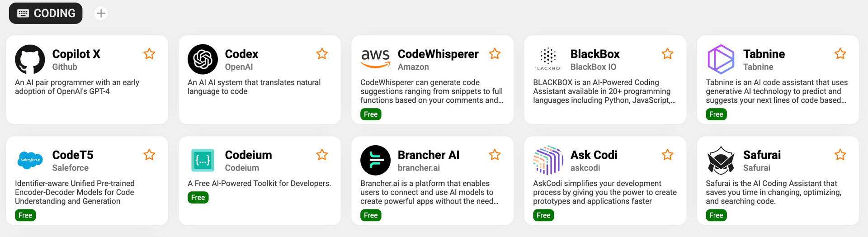Toggle favorite star on CodeWhisperer card
The width and height of the screenshot is (868, 237).
tap(495, 54)
